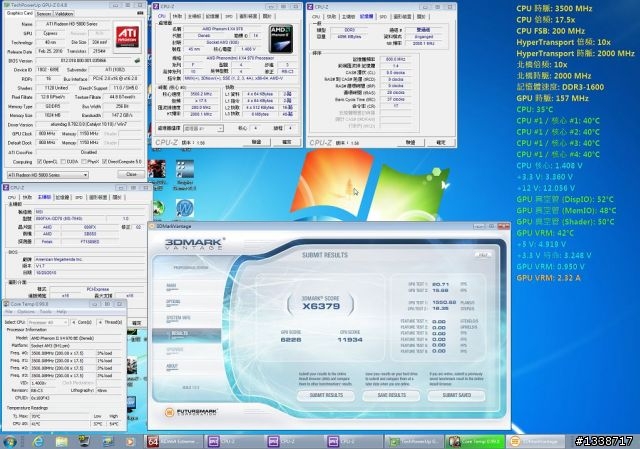Switch to the 3DMark Vantage taskbar button

click(x=536, y=441)
